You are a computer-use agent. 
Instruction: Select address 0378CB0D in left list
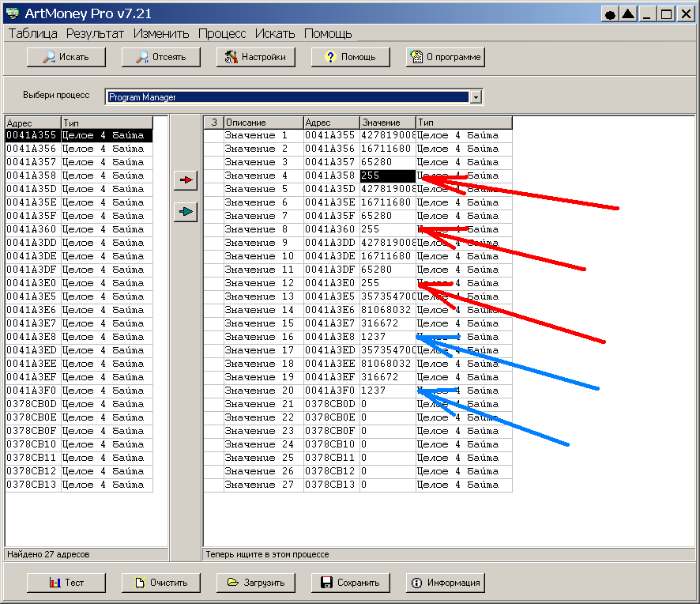point(32,404)
